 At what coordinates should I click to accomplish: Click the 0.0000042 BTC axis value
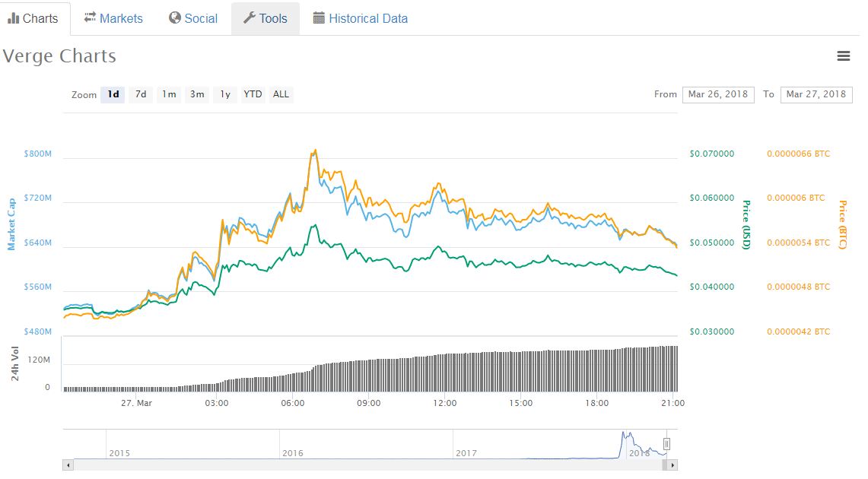click(798, 331)
